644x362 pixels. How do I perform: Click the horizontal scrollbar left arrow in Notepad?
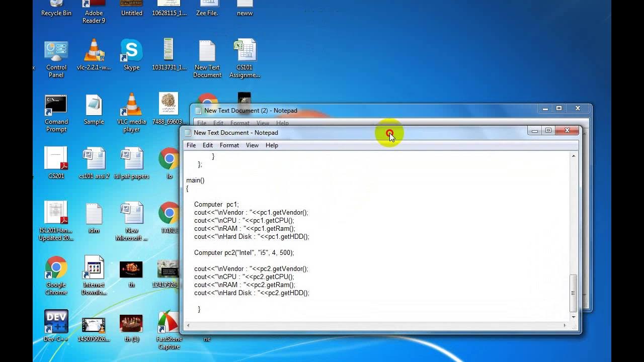188,325
